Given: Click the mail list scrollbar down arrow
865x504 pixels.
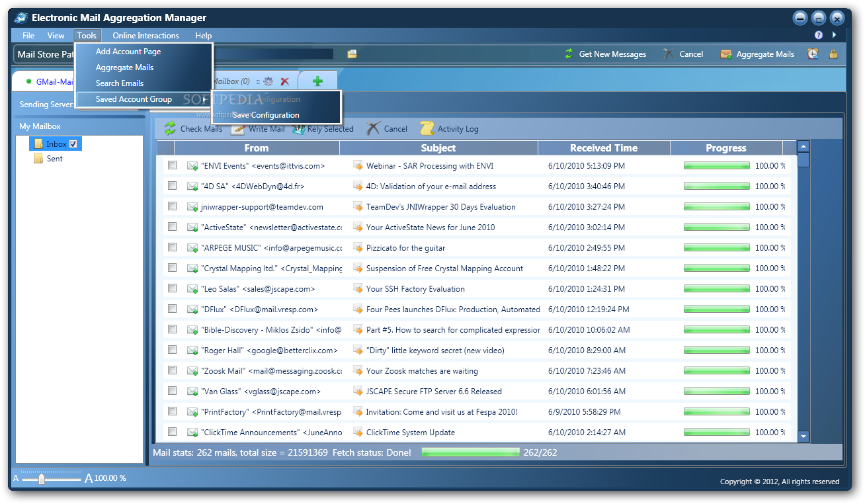Looking at the screenshot, I should coord(803,436).
